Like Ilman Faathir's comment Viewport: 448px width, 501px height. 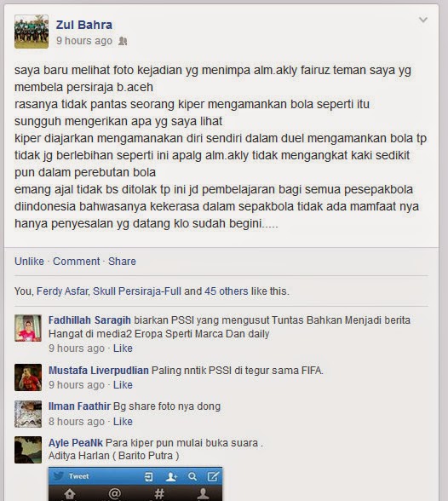[x=123, y=422]
